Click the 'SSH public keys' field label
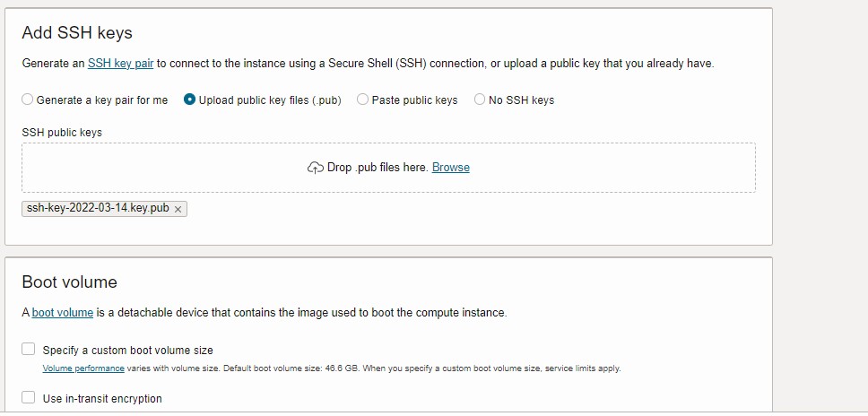The image size is (868, 416). coord(62,133)
